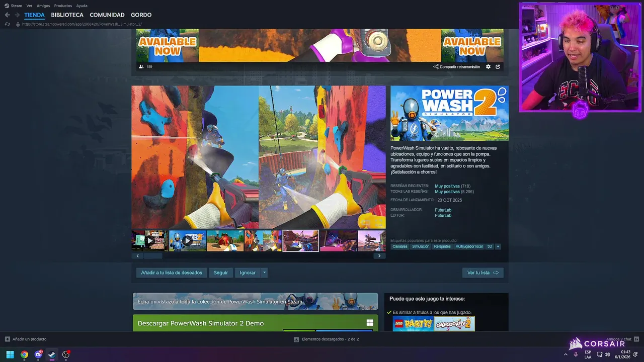Click the network icon in system tray
The height and width of the screenshot is (362, 644).
(x=600, y=354)
